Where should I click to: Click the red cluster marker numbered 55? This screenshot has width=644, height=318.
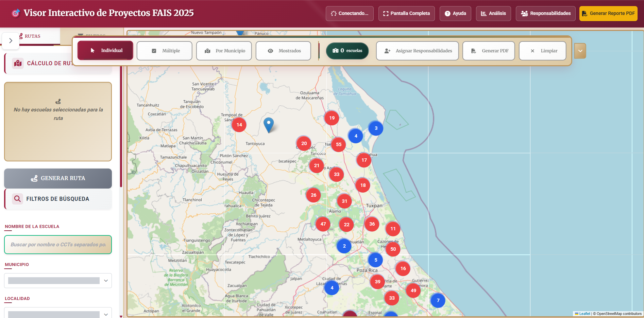(x=339, y=144)
